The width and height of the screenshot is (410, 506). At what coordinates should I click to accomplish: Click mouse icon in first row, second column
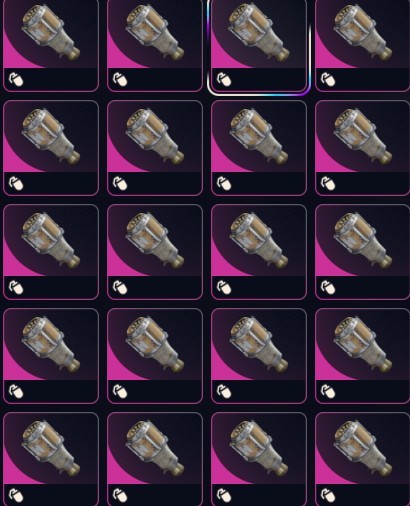120,79
